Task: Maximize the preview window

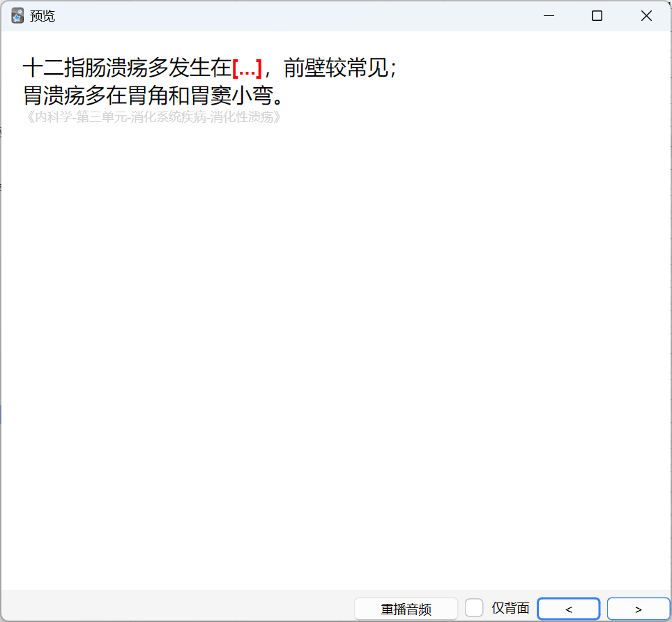Action: pyautogui.click(x=597, y=16)
